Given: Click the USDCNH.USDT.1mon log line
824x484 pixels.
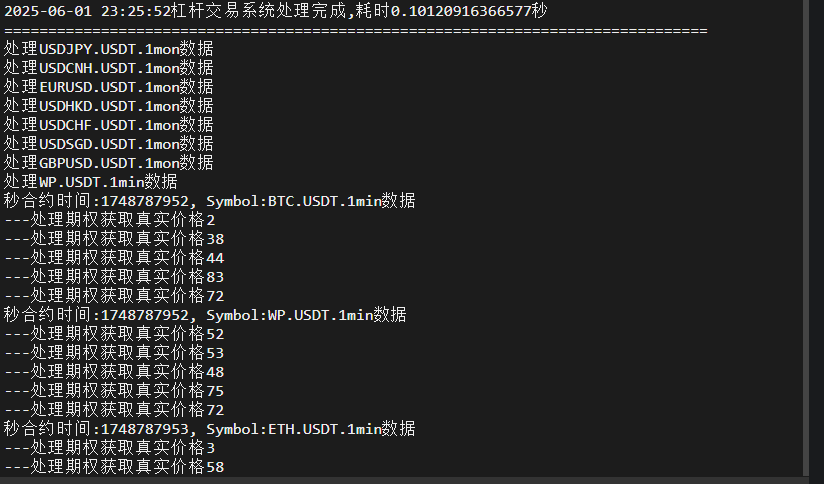Looking at the screenshot, I should [108, 68].
